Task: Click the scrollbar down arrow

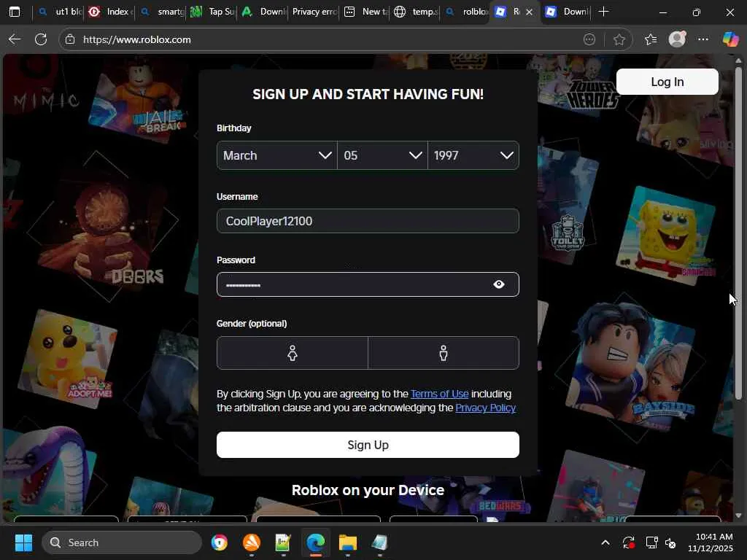Action: click(x=738, y=516)
